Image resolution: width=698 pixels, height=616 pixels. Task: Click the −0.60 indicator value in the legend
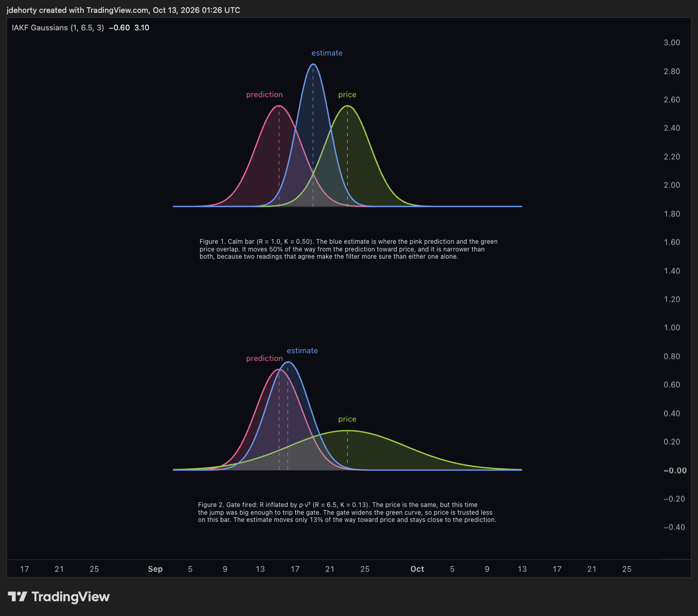click(x=119, y=28)
